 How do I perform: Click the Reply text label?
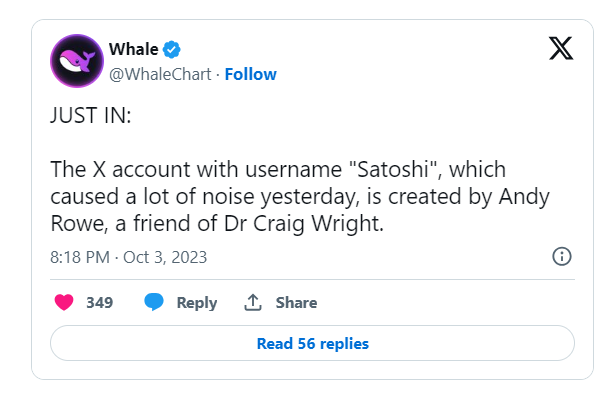coord(197,303)
